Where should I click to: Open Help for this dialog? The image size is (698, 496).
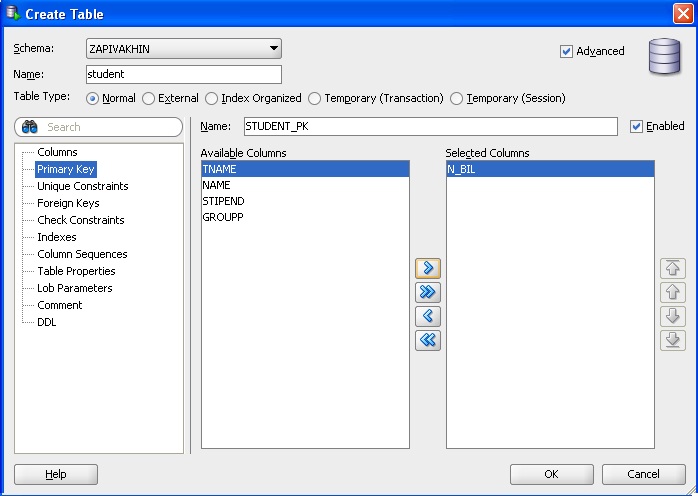click(x=56, y=474)
